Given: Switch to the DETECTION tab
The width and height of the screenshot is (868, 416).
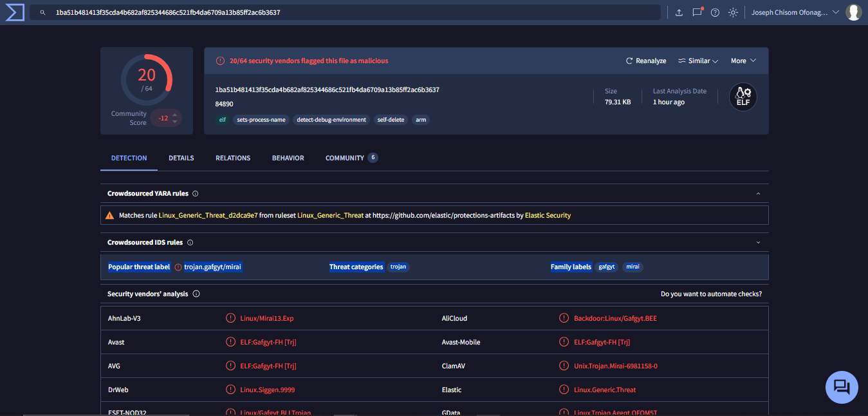Looking at the screenshot, I should click(x=129, y=158).
